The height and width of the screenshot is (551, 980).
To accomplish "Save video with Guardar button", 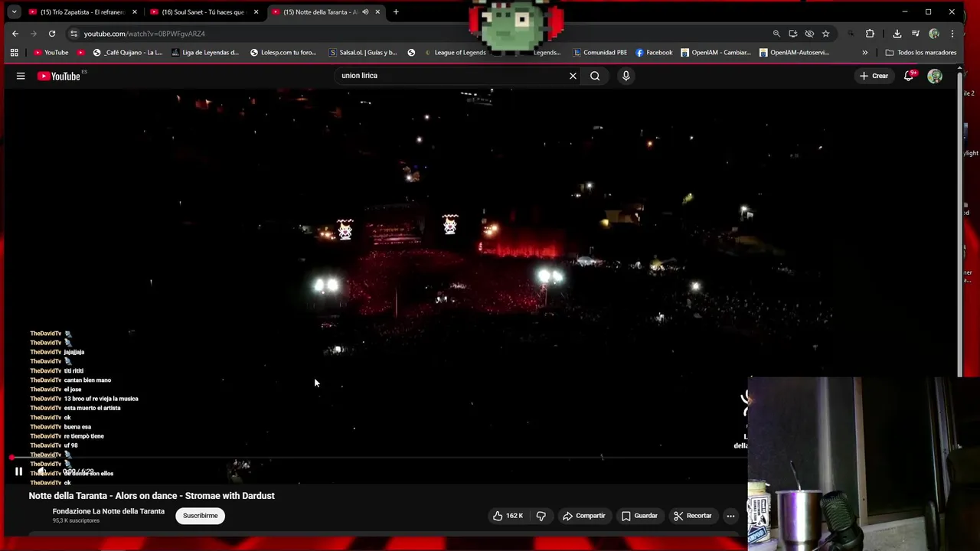I will [x=639, y=516].
